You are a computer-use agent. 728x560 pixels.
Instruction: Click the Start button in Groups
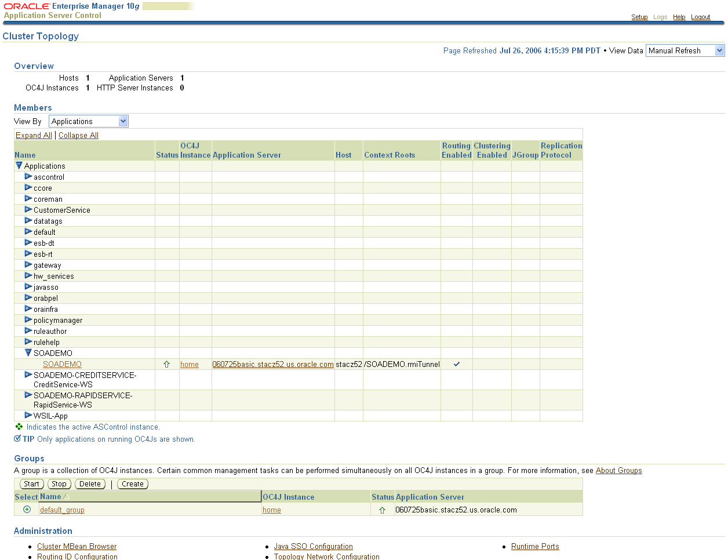[31, 484]
